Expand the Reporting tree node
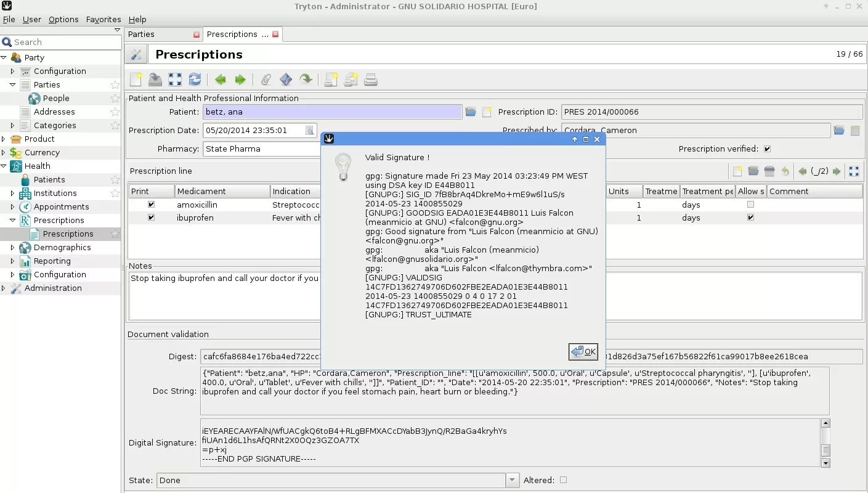 [x=12, y=261]
